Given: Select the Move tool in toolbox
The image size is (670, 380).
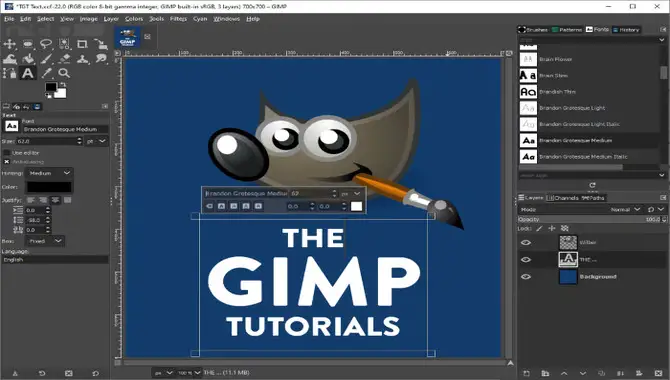Looking at the screenshot, I should point(9,44).
